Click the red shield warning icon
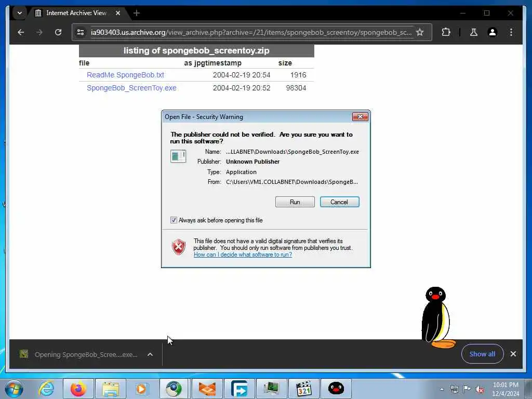This screenshot has height=399, width=532. tap(179, 247)
